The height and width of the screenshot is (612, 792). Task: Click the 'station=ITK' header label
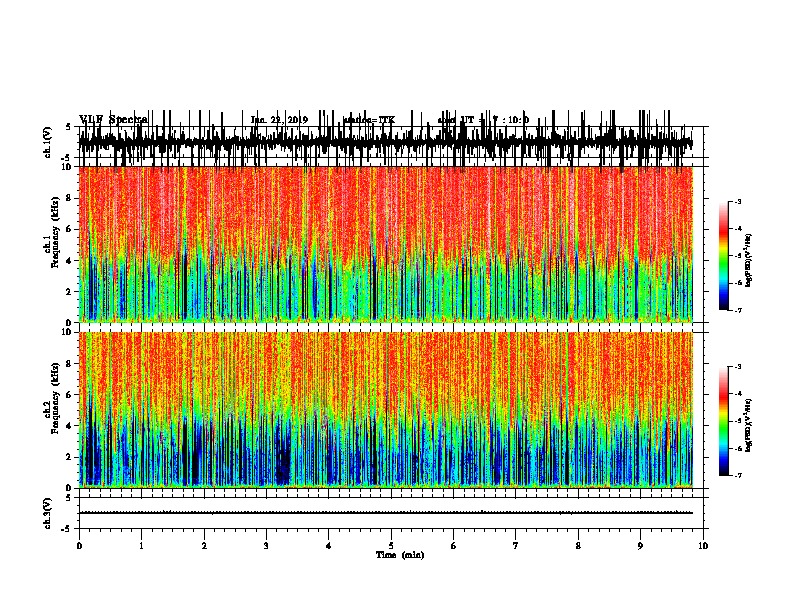pos(369,120)
